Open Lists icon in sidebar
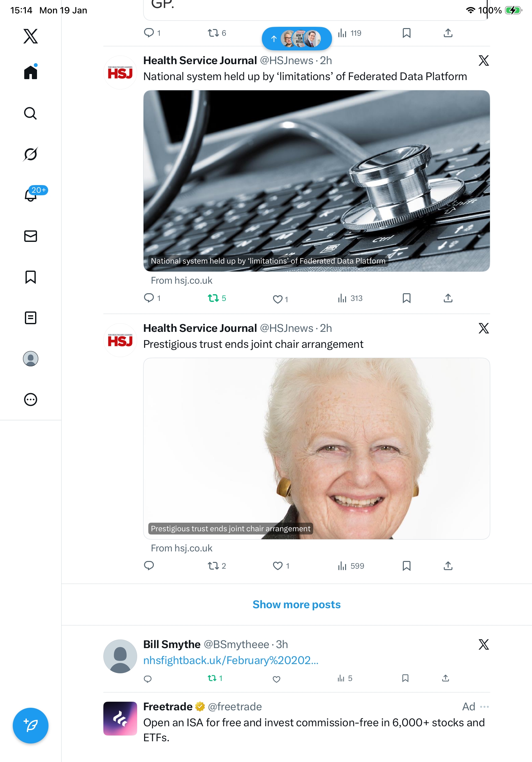Viewport: 532px width, 762px height. (x=31, y=317)
